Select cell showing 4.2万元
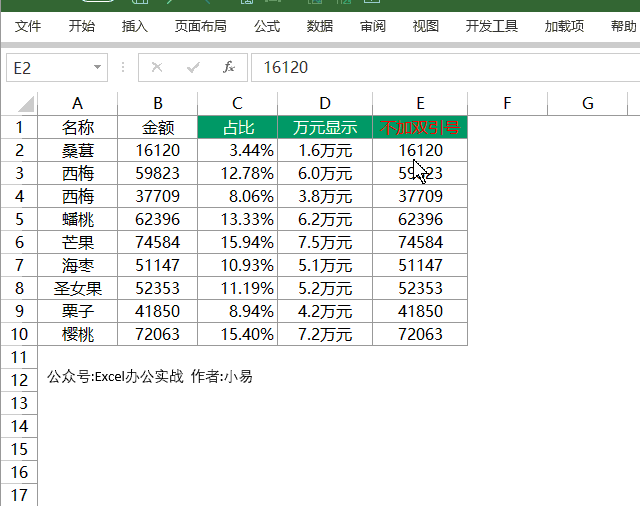This screenshot has height=506, width=640. tap(325, 311)
